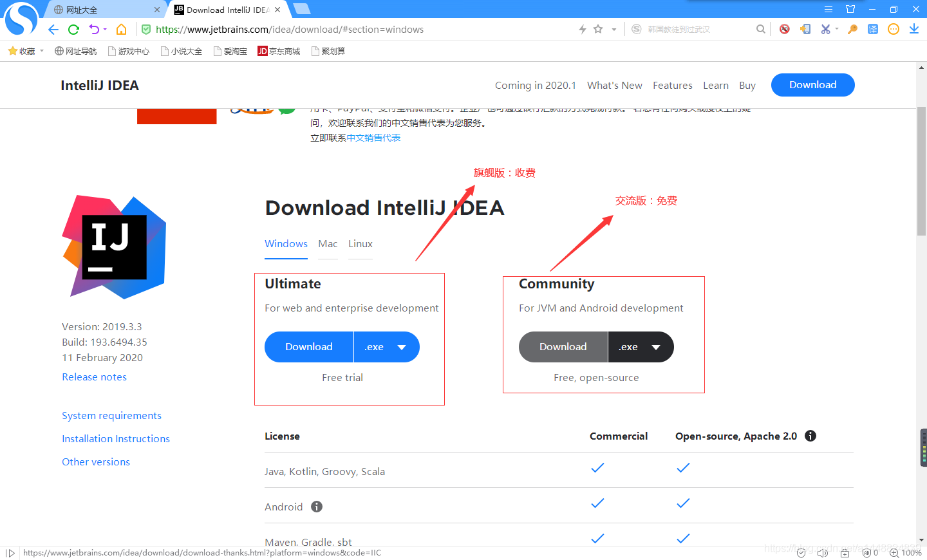927x560 pixels.
Task: Open the skin shirt icon in title bar
Action: (850, 9)
